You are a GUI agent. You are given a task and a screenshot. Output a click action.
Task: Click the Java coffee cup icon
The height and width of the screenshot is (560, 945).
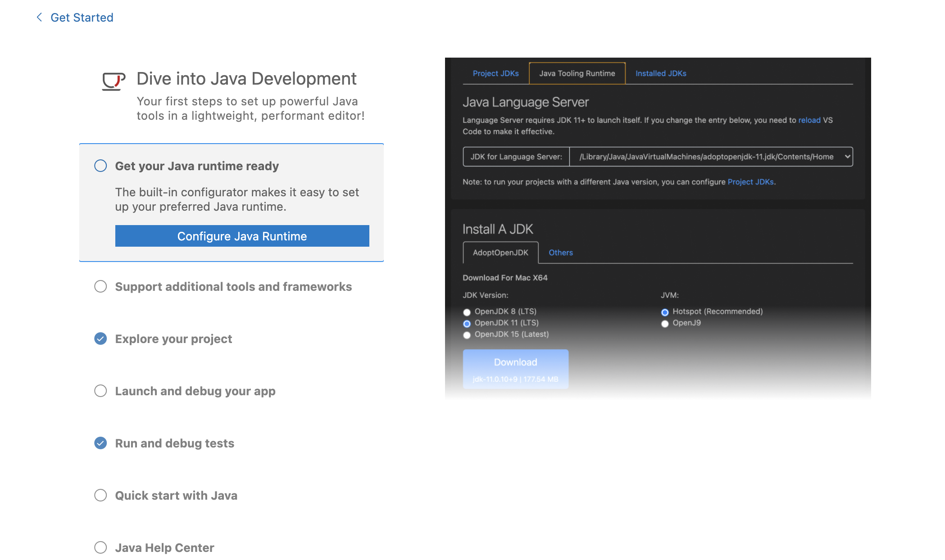click(x=113, y=81)
